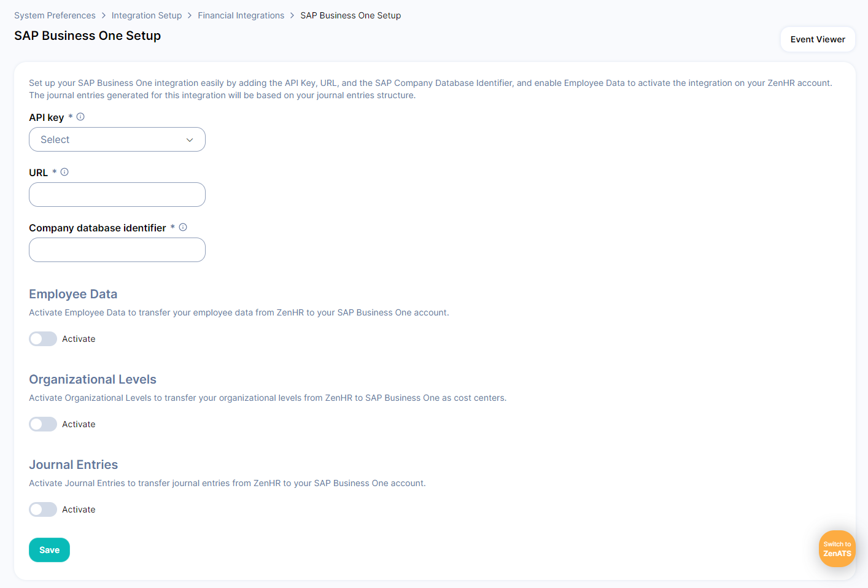Viewport: 868px width, 588px height.
Task: Click the Switch to ZenATS button
Action: pos(837,549)
